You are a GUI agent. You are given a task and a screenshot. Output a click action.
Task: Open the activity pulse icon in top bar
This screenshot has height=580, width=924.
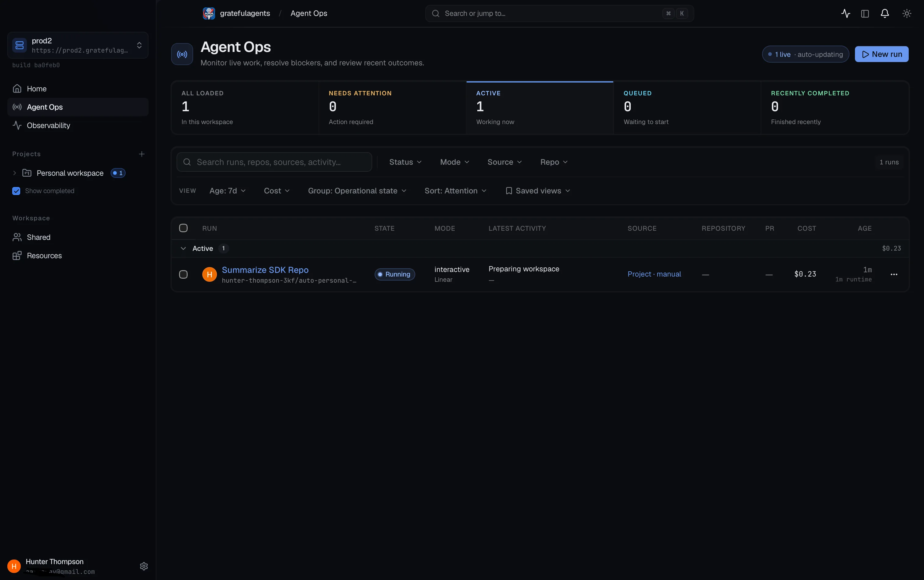(845, 13)
